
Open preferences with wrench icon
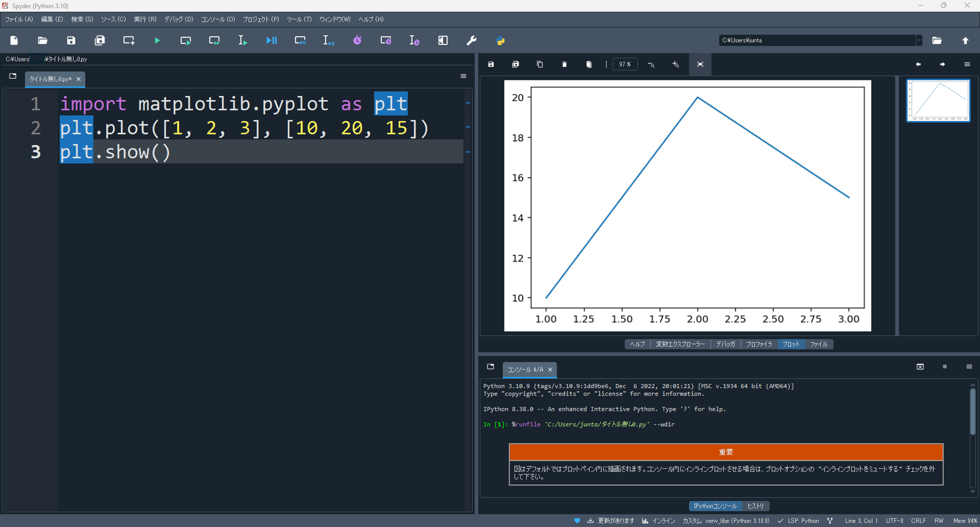471,40
